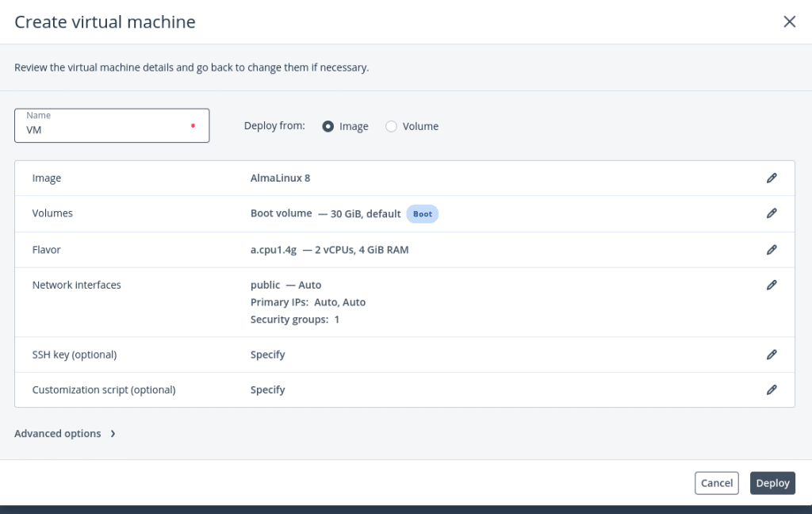Click the Create virtual machine title
Image resolution: width=812 pixels, height=514 pixels.
tap(105, 21)
